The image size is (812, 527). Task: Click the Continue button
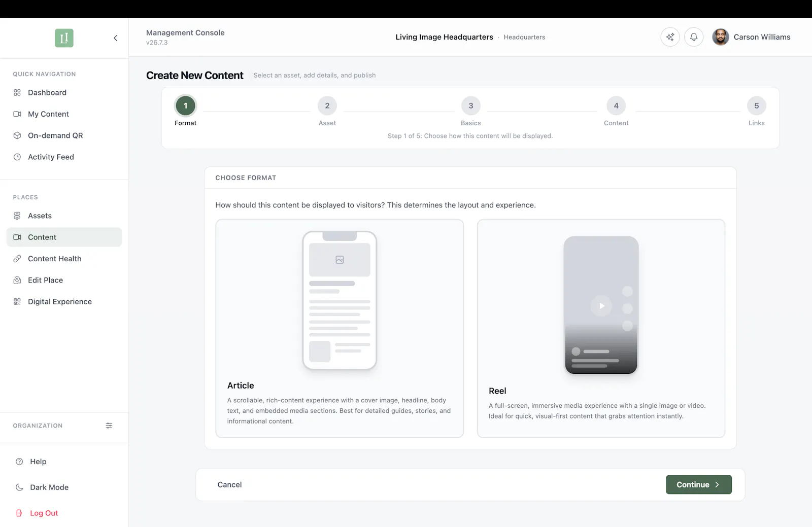tap(699, 484)
